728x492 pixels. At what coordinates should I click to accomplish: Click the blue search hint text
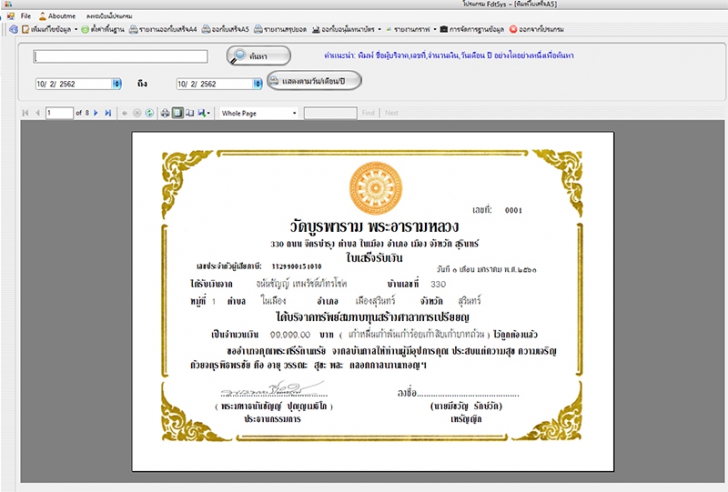pos(449,56)
